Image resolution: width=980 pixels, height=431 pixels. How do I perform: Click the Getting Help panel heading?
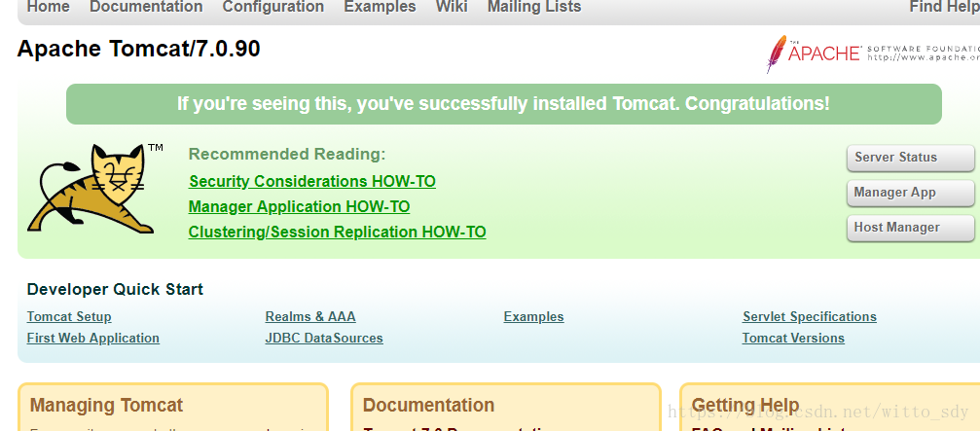pyautogui.click(x=745, y=405)
